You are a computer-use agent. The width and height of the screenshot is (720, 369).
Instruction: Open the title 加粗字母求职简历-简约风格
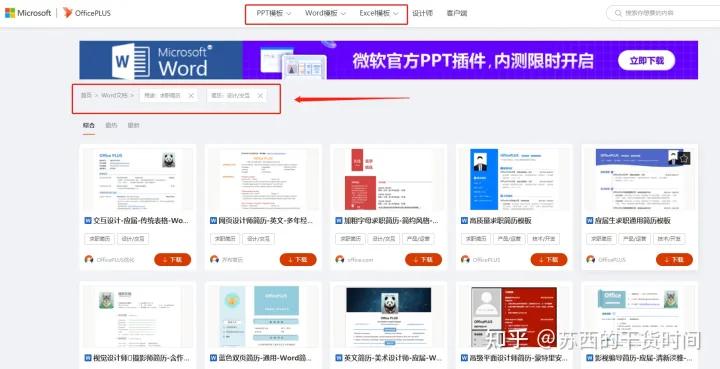[391, 221]
